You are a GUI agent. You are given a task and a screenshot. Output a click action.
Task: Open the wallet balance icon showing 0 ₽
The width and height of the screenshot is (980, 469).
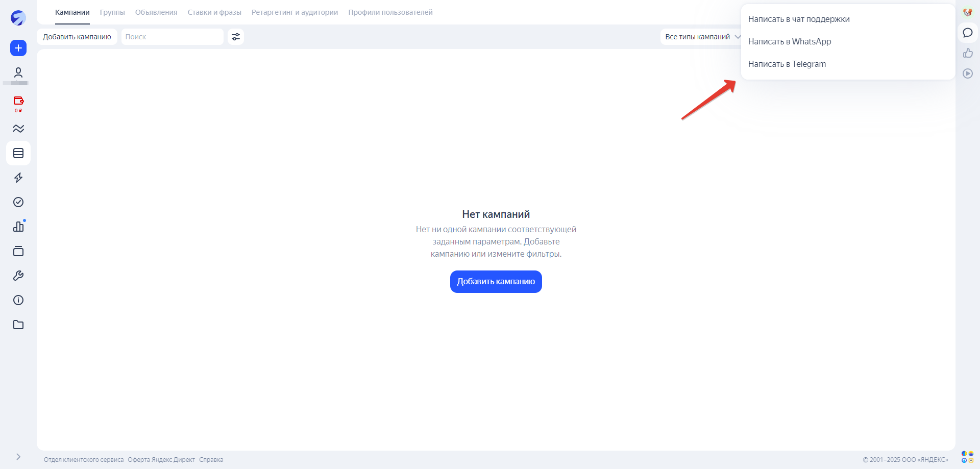18,104
